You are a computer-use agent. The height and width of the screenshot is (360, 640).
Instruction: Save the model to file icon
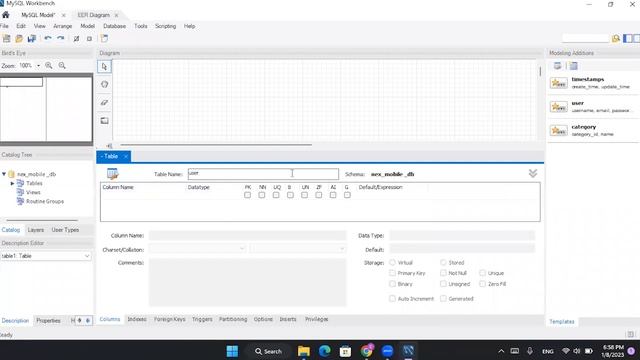coord(31,38)
